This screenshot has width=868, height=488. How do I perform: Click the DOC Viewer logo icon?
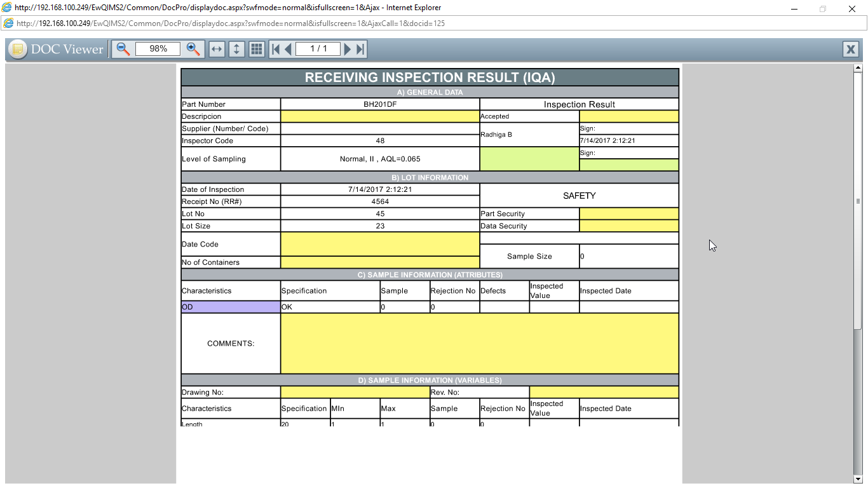pyautogui.click(x=18, y=49)
